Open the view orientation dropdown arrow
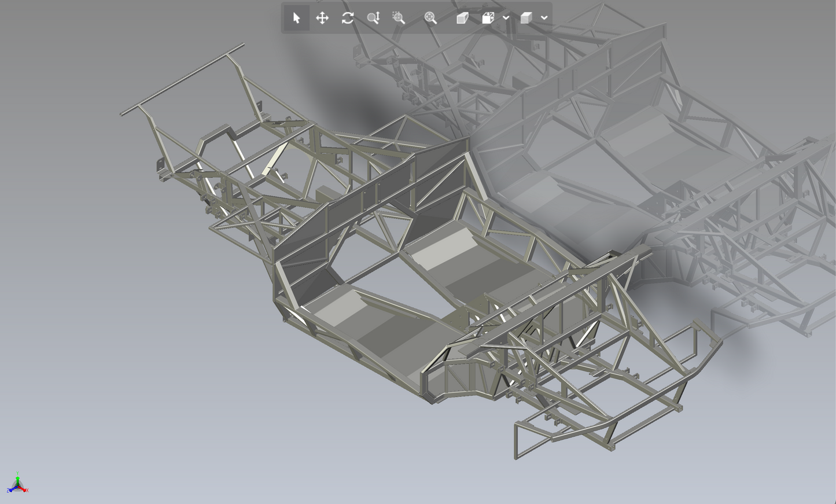Image resolution: width=836 pixels, height=504 pixels. (x=506, y=18)
